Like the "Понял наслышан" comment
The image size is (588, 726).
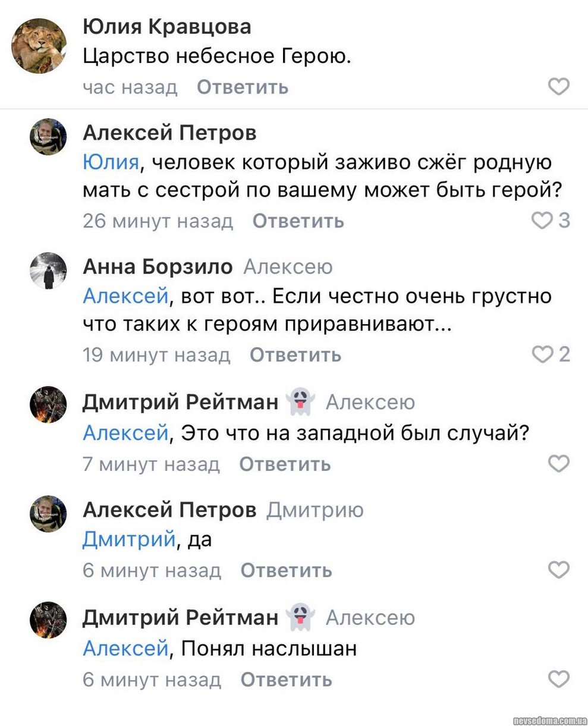click(558, 678)
